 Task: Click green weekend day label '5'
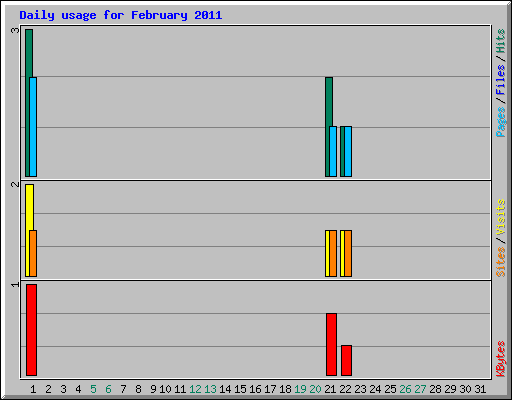point(93,389)
